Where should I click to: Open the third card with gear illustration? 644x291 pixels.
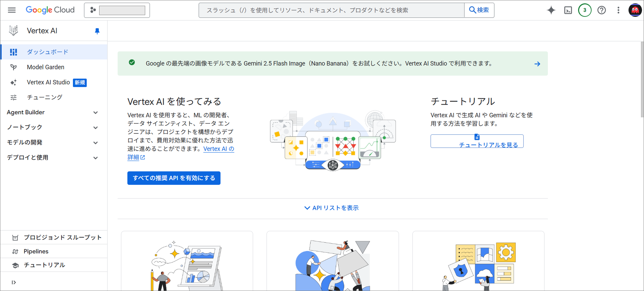478,261
